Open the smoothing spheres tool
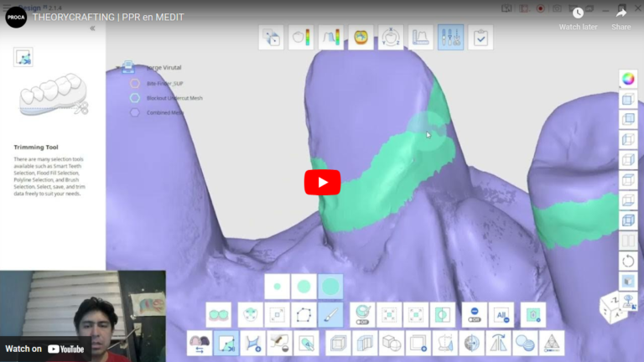 525,343
